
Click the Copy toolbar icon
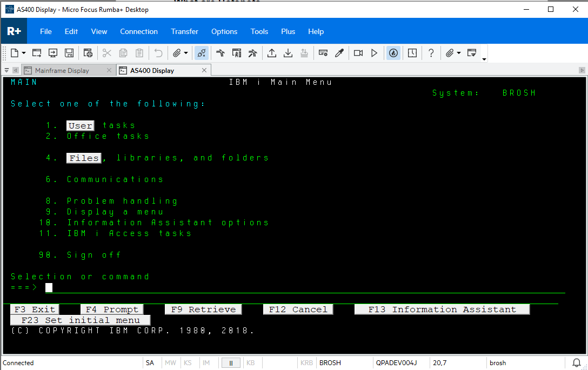pyautogui.click(x=123, y=53)
